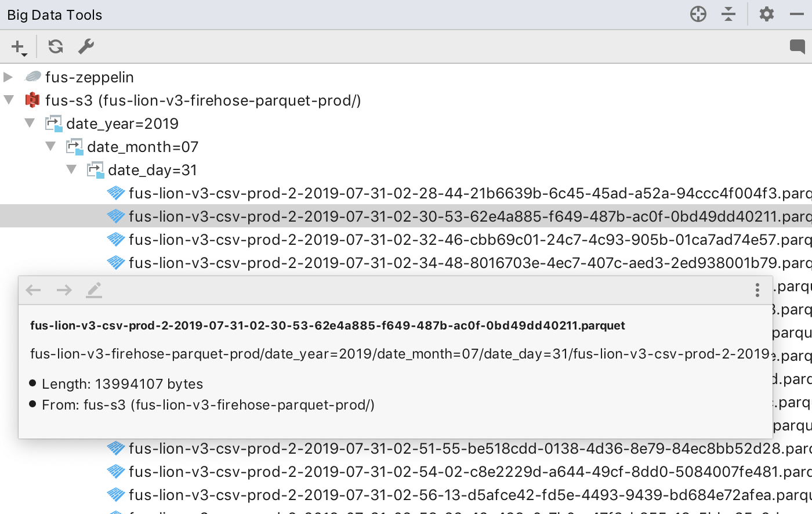The image size is (812, 514).
Task: Click the edit pencil icon in popup
Action: click(x=94, y=290)
